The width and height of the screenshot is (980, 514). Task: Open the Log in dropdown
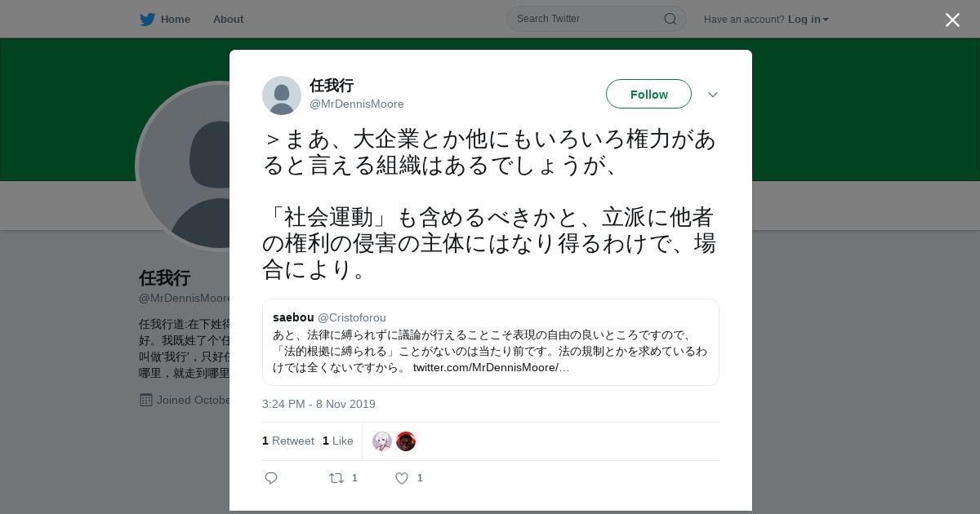click(808, 20)
